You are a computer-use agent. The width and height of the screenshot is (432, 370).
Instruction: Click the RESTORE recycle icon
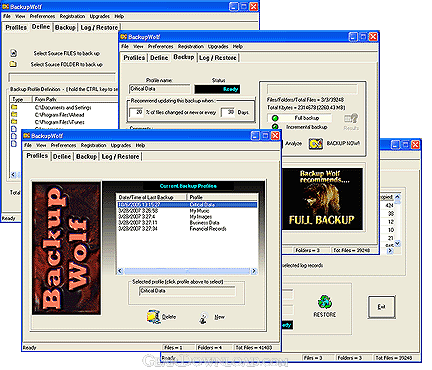[x=325, y=301]
